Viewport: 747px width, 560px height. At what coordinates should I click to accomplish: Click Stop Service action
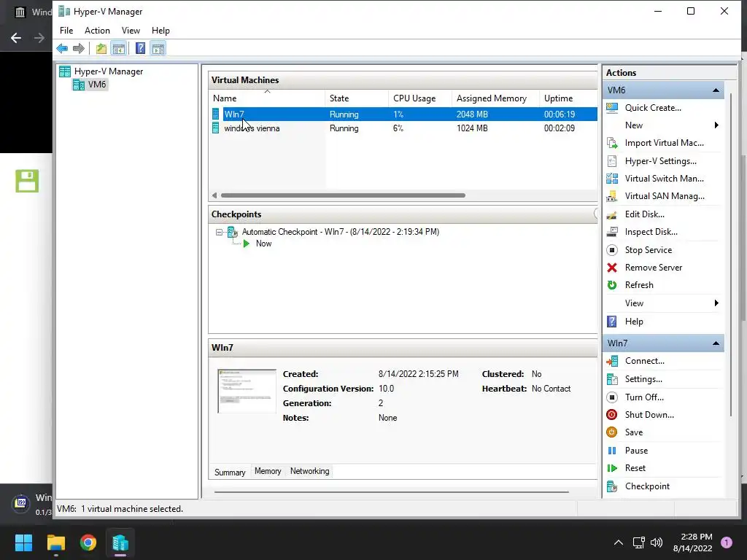pyautogui.click(x=649, y=250)
